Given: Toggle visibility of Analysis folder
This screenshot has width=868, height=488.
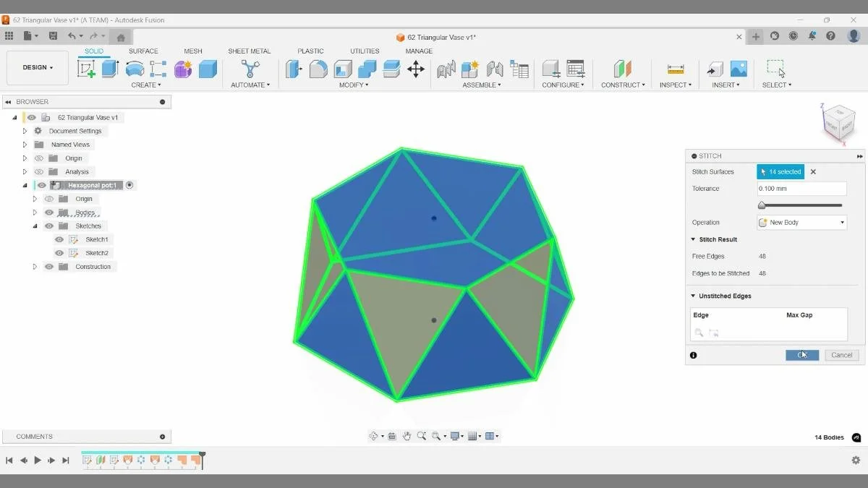Looking at the screenshot, I should (39, 172).
